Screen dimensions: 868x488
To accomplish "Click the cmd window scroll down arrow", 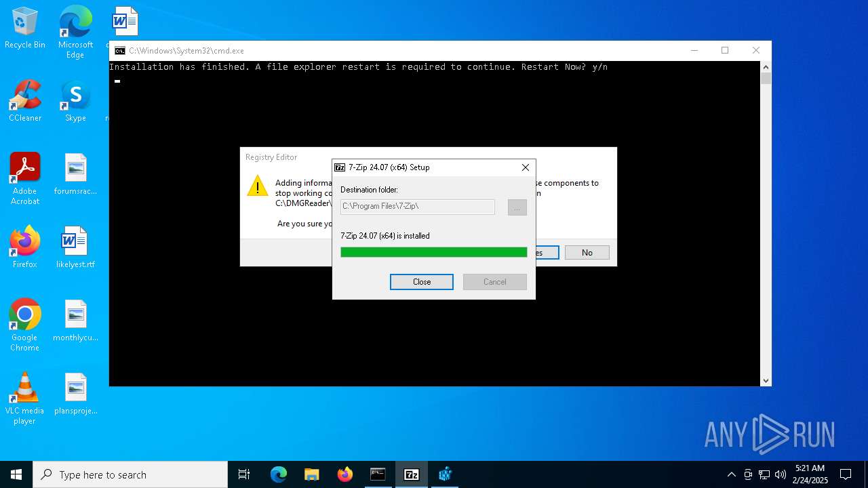I will click(766, 381).
